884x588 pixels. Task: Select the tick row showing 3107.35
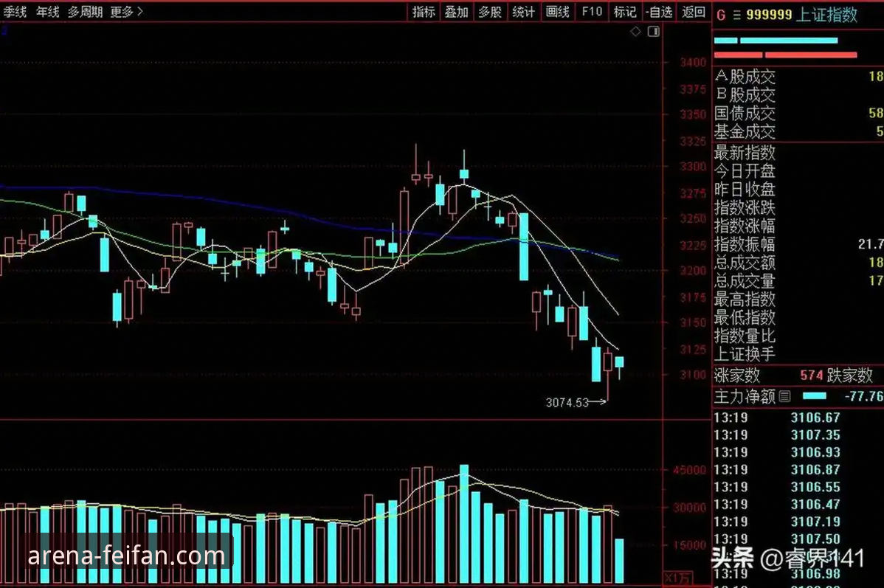coord(798,435)
